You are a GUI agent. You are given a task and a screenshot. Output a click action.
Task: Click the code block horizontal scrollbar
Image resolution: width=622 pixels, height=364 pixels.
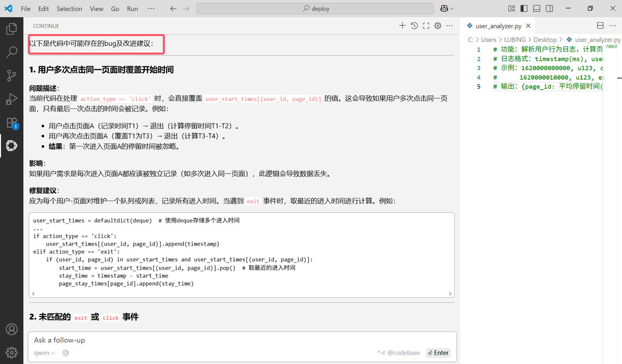click(242, 294)
